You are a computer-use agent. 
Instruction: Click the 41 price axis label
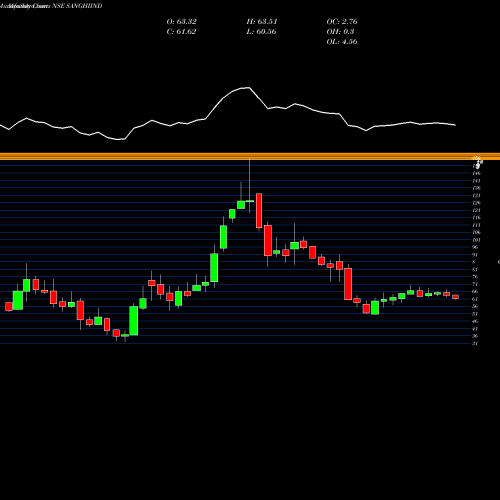475,328
